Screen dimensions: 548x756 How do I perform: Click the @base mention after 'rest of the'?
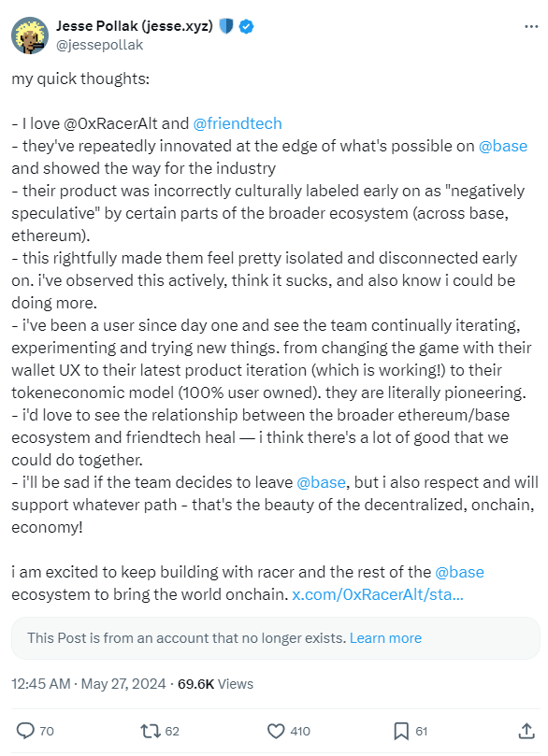459,572
